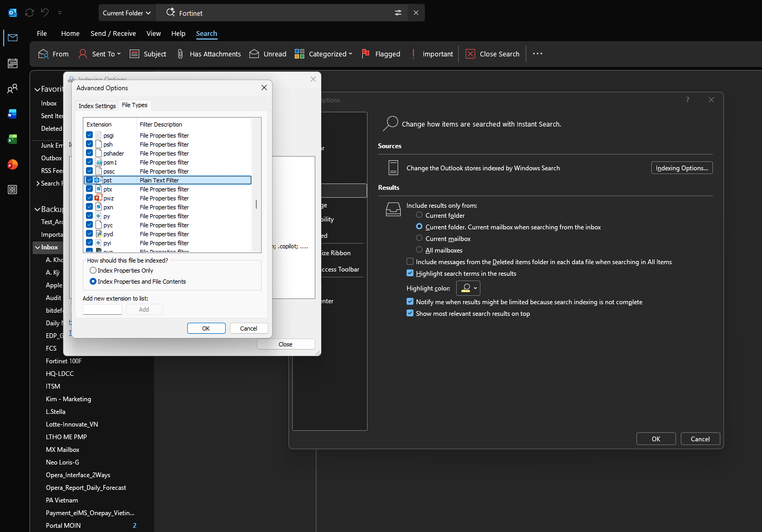Click the Add new extension text field
This screenshot has height=532, width=762.
102,309
